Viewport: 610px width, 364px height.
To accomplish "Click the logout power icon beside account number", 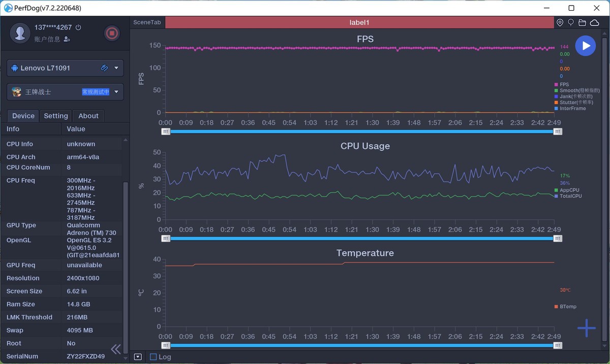I will coord(78,27).
